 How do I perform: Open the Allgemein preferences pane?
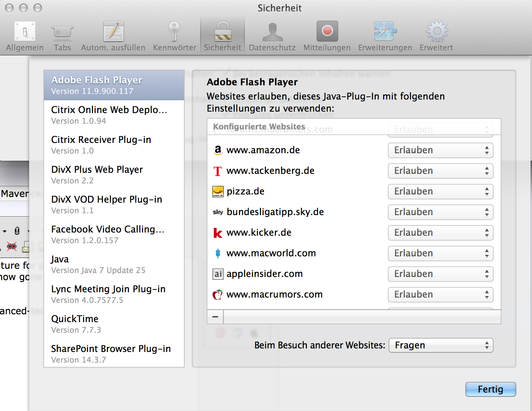pos(25,36)
